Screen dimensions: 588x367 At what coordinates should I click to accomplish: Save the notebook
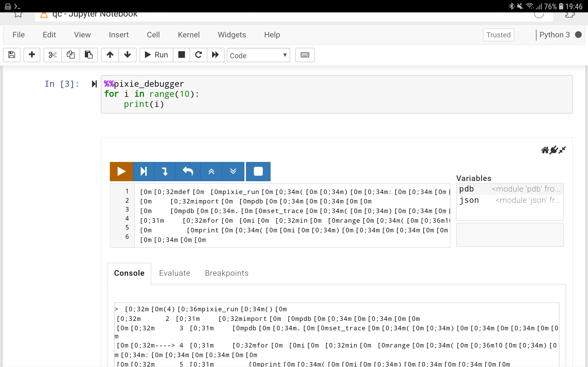pos(11,55)
